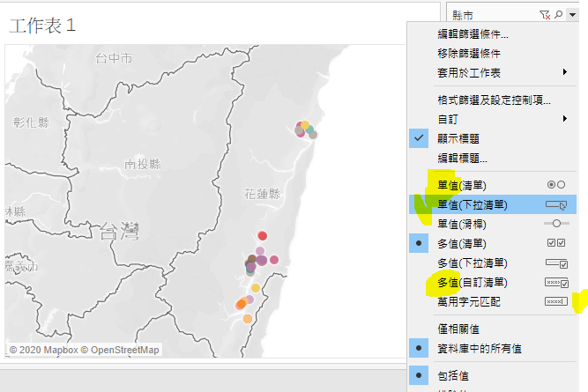Click the lone light-orange dot at the bottom

click(248, 319)
